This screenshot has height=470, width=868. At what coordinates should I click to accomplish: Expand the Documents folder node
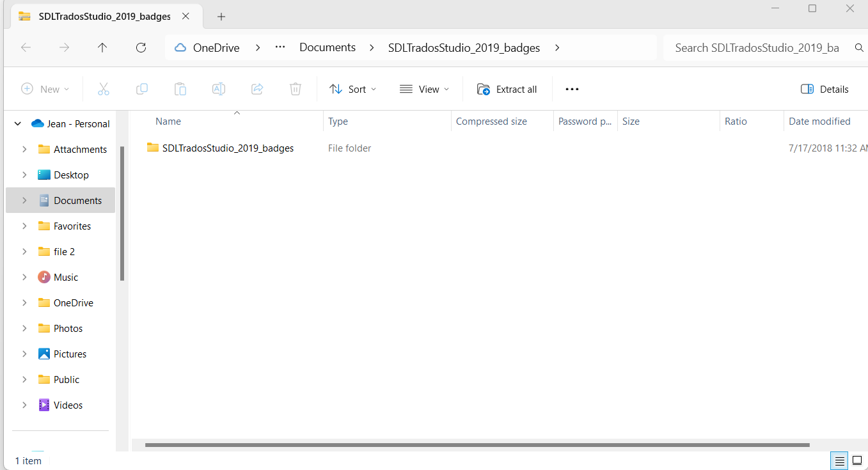[24, 200]
